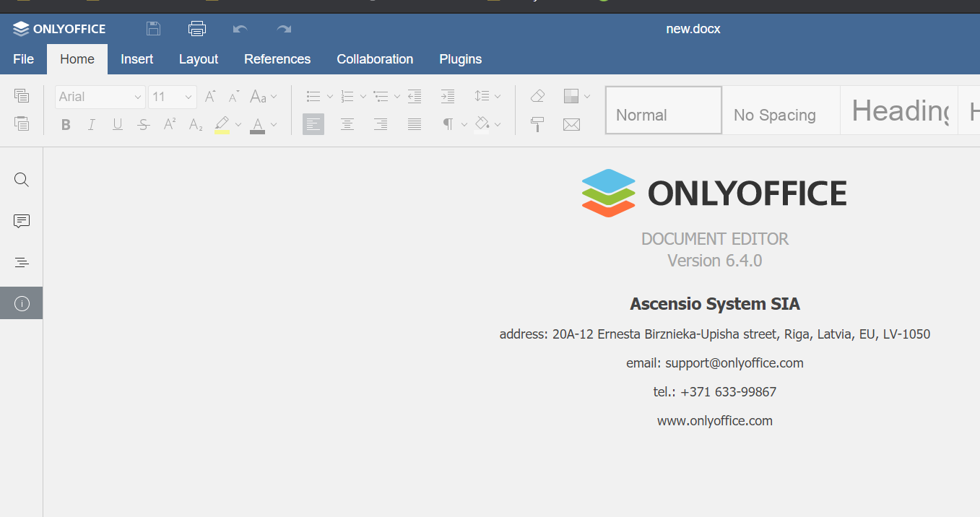This screenshot has height=517, width=980.
Task: Switch to the Insert tab
Action: coord(136,58)
